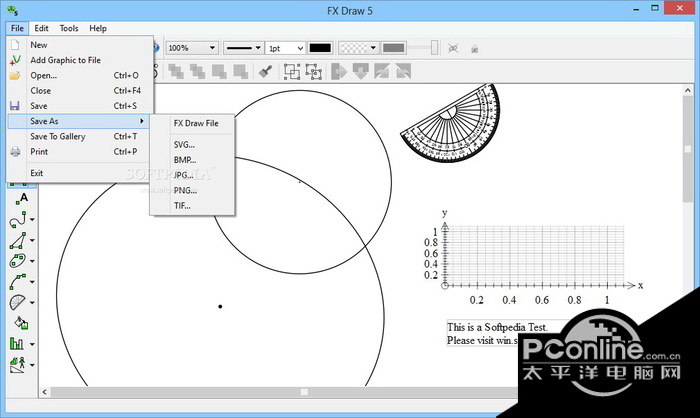This screenshot has width=700, height=418.
Task: Click the black line colour swatch
Action: [320, 48]
